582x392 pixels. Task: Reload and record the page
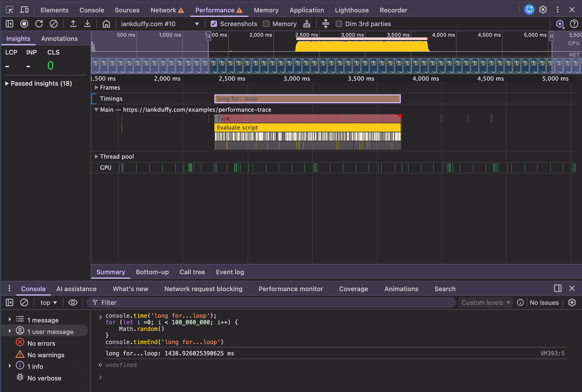click(x=39, y=24)
